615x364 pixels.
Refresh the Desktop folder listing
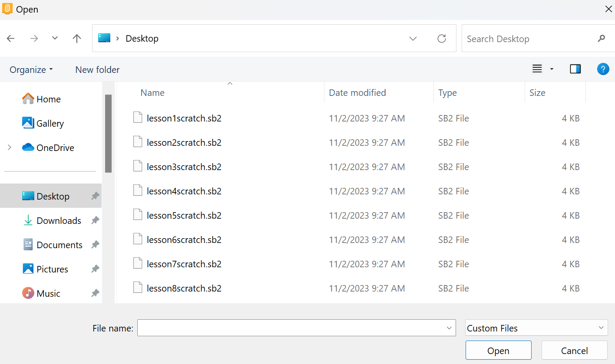(x=442, y=39)
